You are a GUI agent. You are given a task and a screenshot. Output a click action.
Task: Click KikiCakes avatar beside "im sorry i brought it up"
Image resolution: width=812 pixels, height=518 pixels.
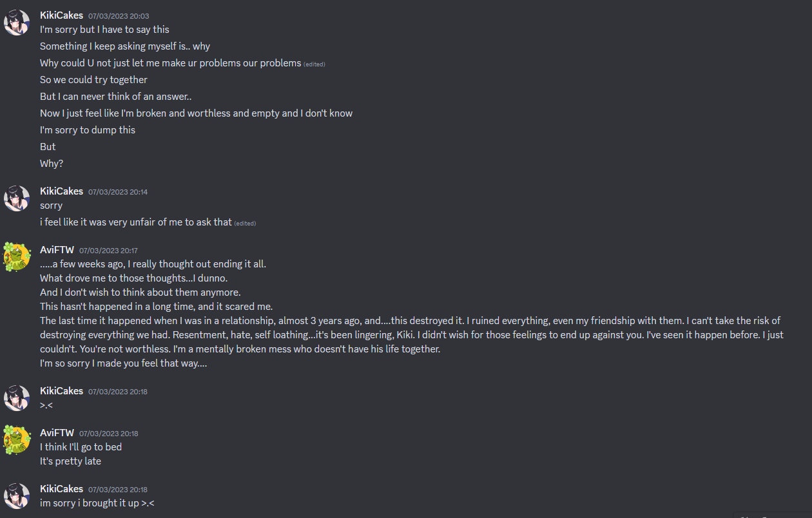(17, 496)
